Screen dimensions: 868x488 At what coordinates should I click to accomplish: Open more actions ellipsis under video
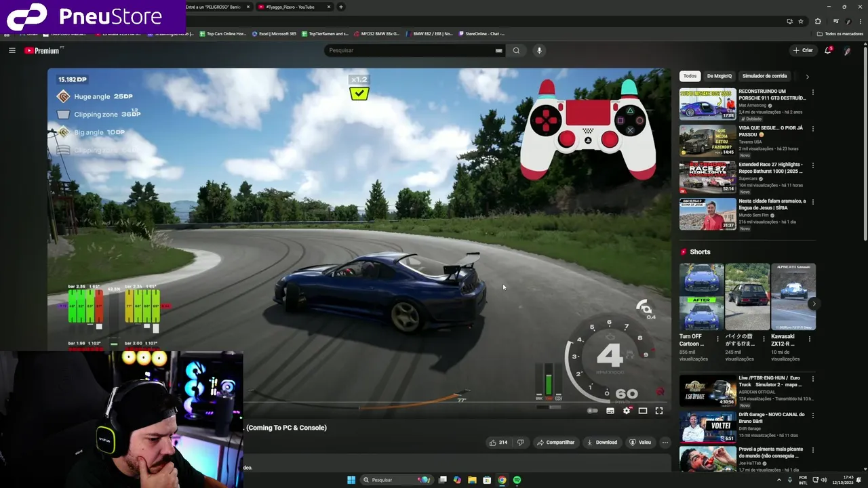pyautogui.click(x=665, y=443)
